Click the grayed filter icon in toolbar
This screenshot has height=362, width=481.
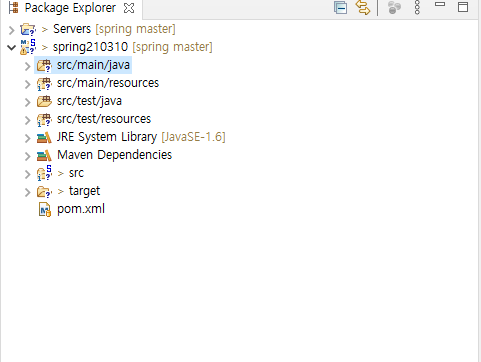coord(394,8)
